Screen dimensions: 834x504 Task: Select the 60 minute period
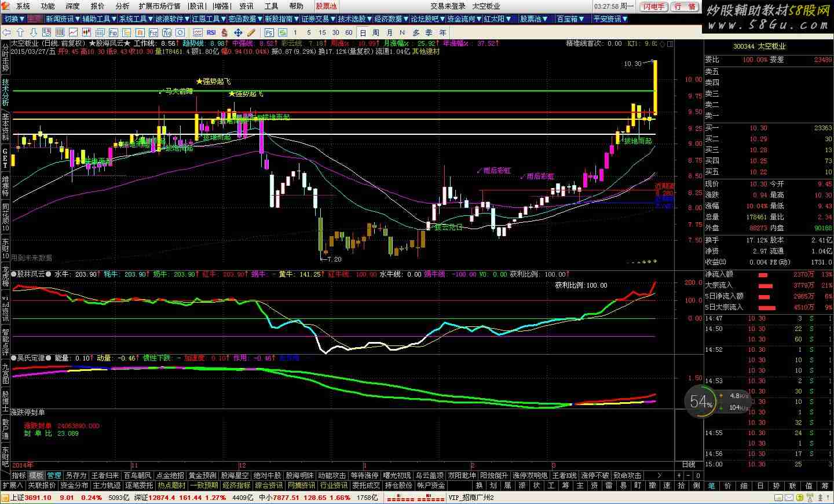(349, 32)
